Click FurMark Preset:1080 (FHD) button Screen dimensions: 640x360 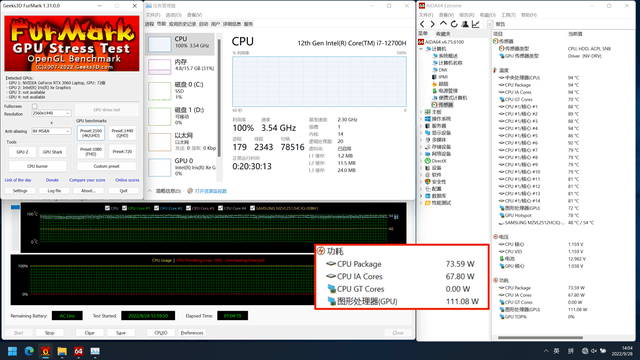(x=91, y=151)
